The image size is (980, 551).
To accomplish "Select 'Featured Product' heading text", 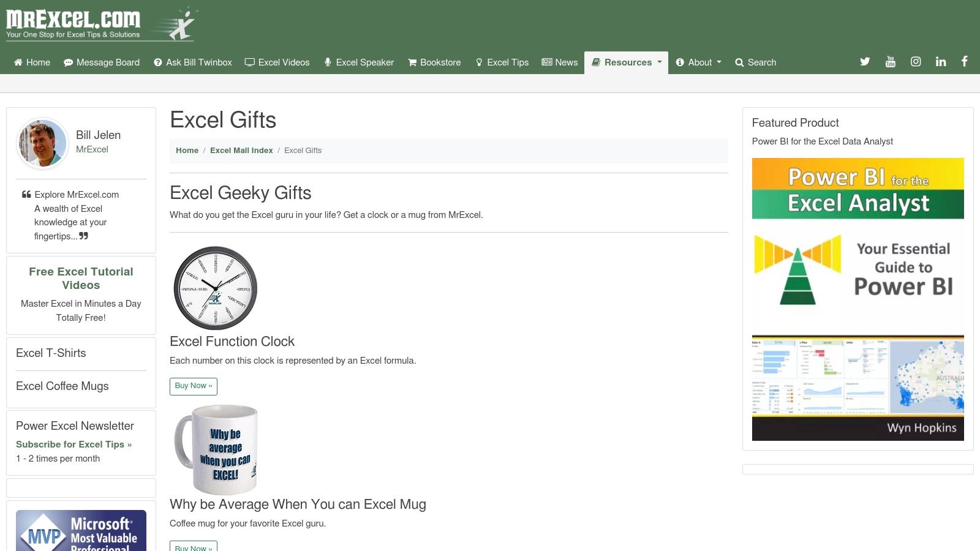I will click(795, 122).
